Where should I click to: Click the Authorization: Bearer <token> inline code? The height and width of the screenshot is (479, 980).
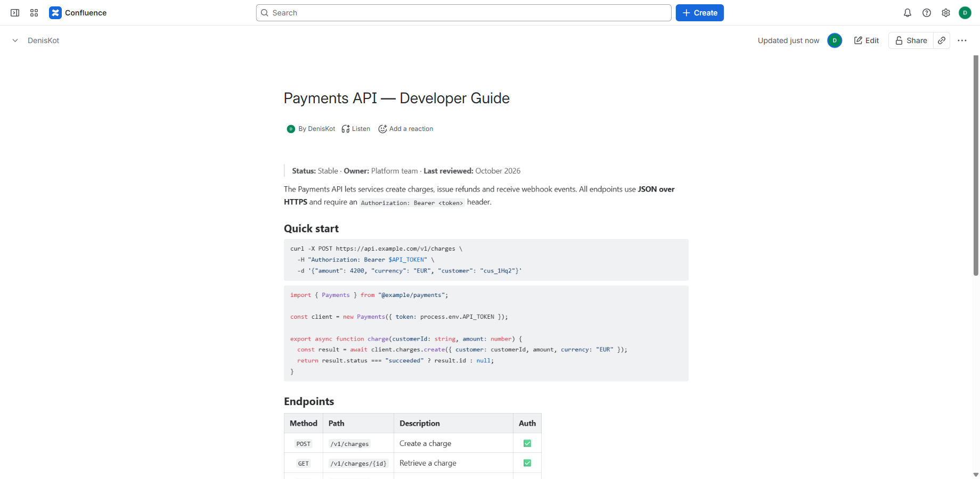pos(412,203)
